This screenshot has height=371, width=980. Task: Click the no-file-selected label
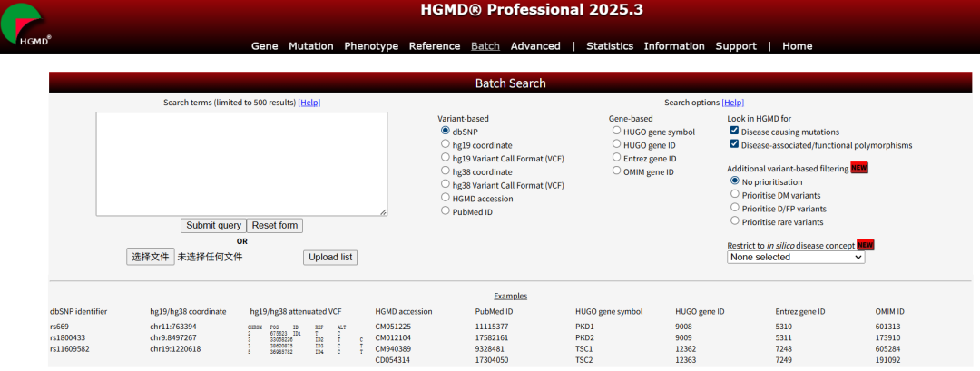tap(210, 257)
